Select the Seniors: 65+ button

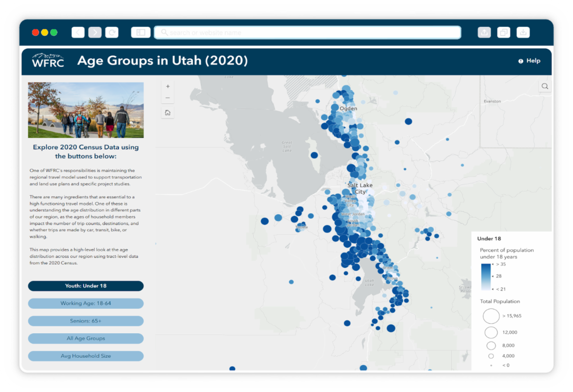pos(86,321)
